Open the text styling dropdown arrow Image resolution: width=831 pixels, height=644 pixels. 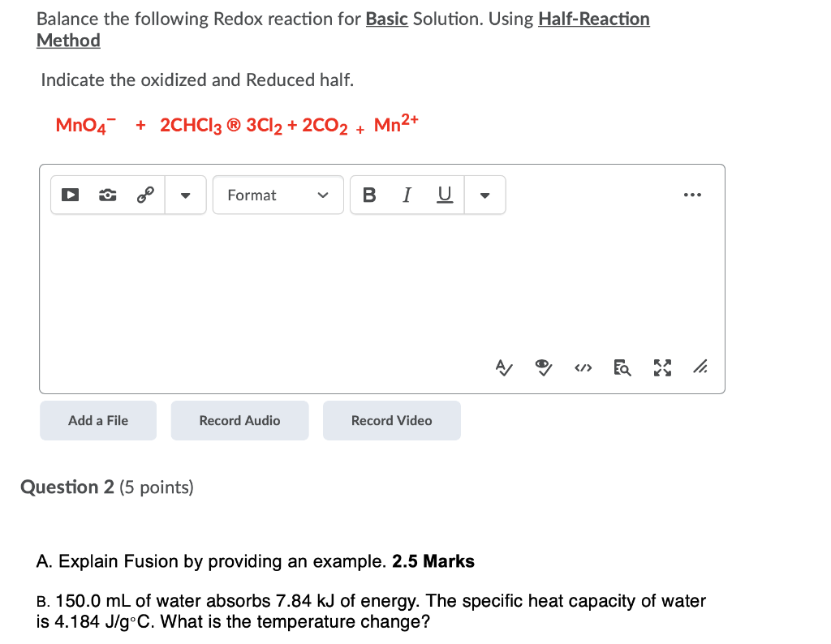point(484,195)
